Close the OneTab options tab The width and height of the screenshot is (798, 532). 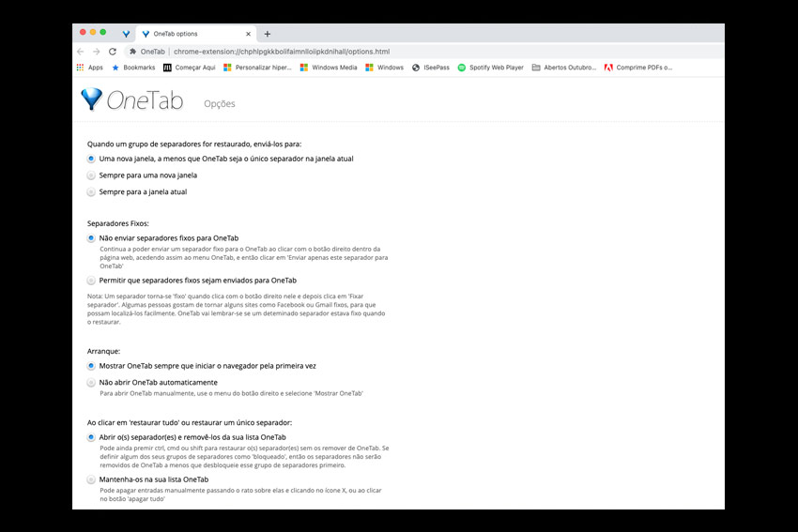click(249, 34)
